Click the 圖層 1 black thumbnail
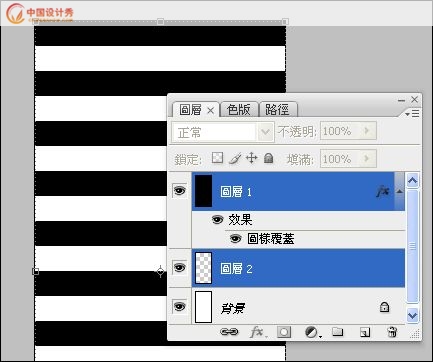This screenshot has width=433, height=362. (203, 191)
